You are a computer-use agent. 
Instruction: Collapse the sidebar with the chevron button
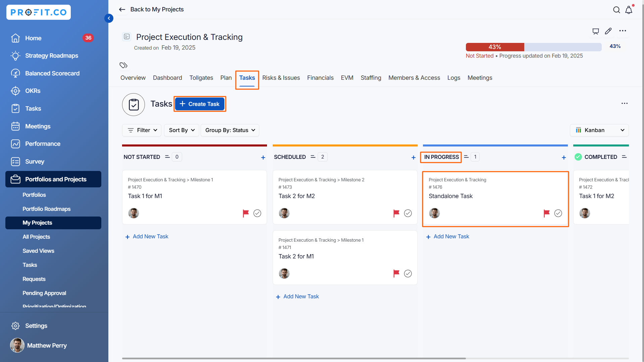tap(109, 18)
